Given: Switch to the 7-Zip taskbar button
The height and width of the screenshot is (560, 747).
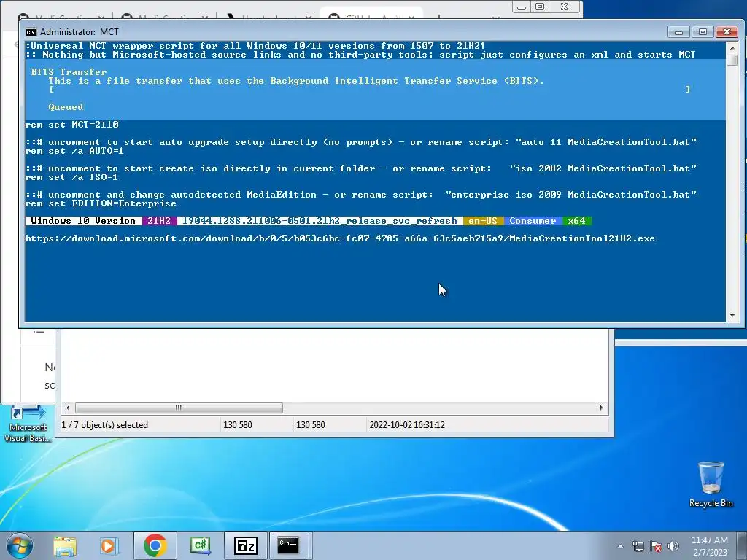Looking at the screenshot, I should [245, 545].
